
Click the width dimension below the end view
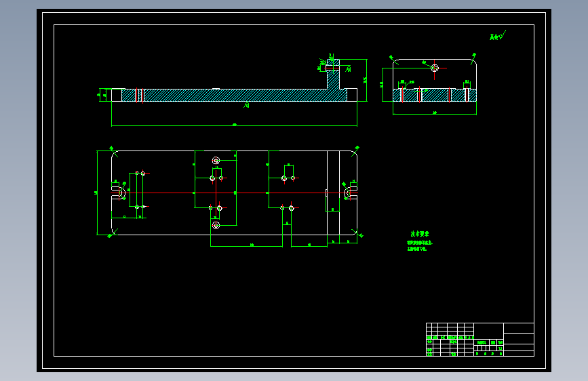[435, 113]
